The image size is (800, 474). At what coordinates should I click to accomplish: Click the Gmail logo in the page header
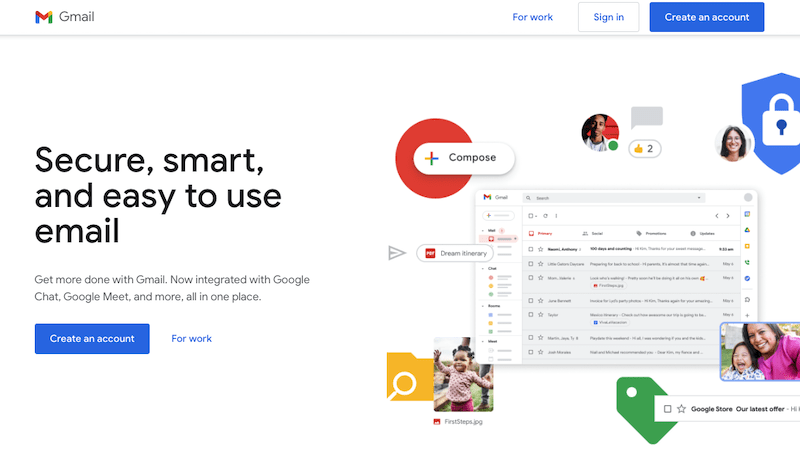64,17
